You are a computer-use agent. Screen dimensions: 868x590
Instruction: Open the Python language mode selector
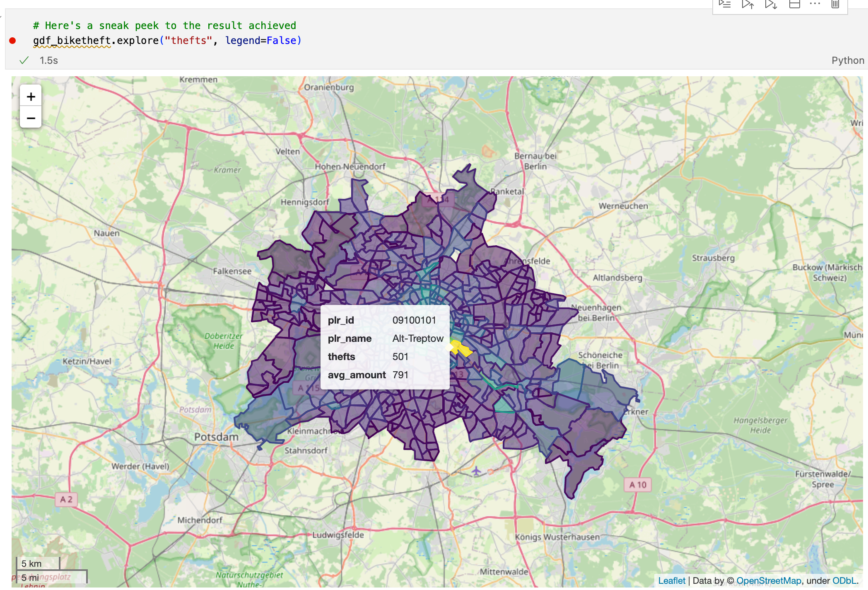click(847, 60)
